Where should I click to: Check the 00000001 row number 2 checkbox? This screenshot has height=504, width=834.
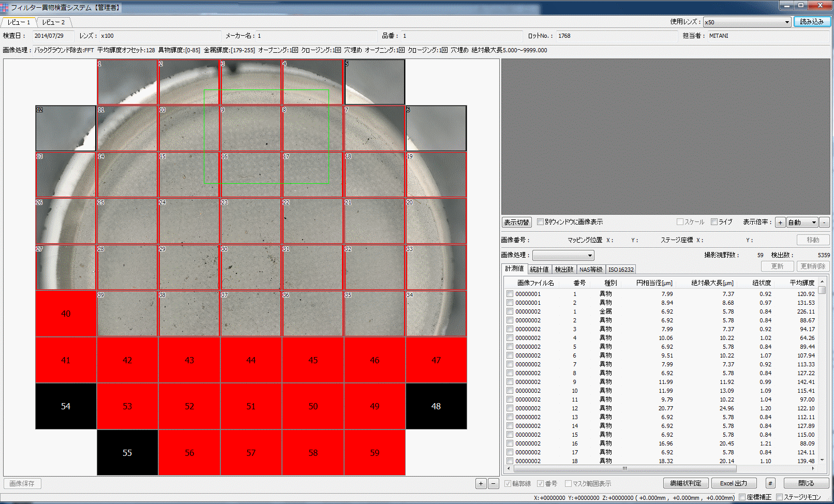[x=510, y=303]
